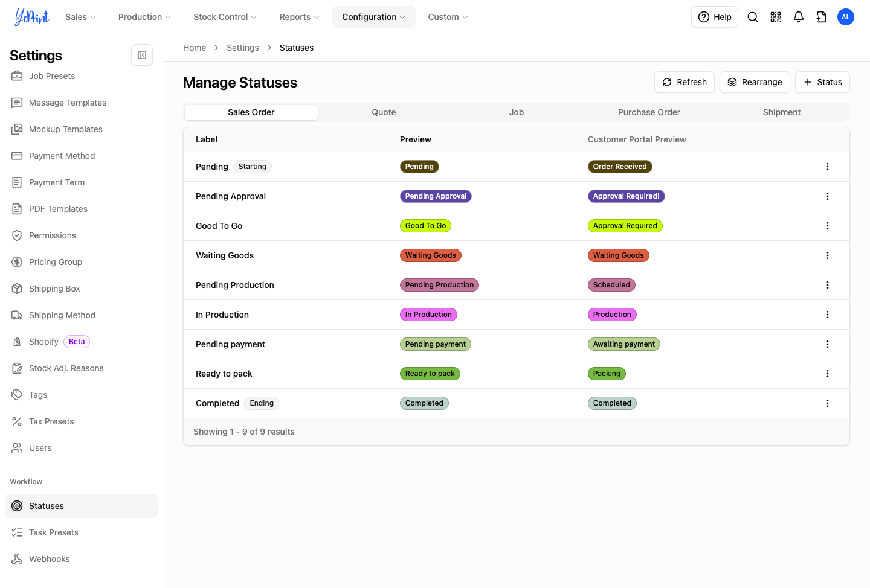Viewport: 870px width, 588px height.
Task: Expand the Configuration dropdown menu
Action: click(374, 17)
